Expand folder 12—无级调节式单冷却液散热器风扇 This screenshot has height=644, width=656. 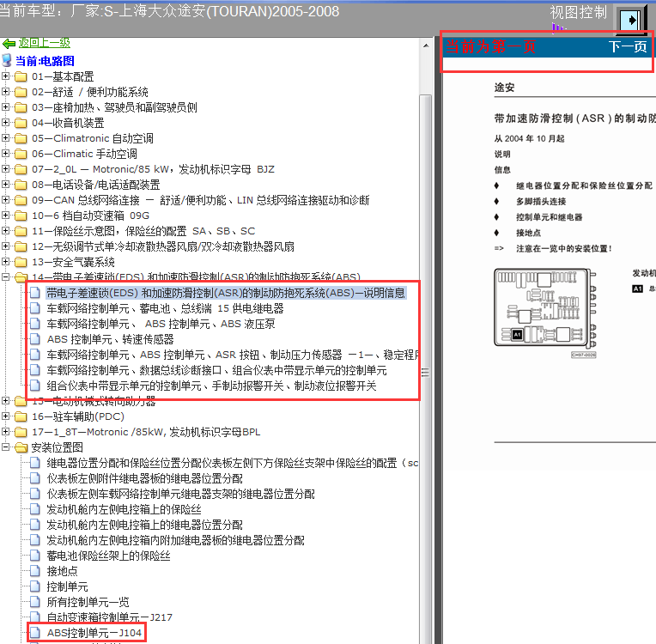(x=5, y=246)
